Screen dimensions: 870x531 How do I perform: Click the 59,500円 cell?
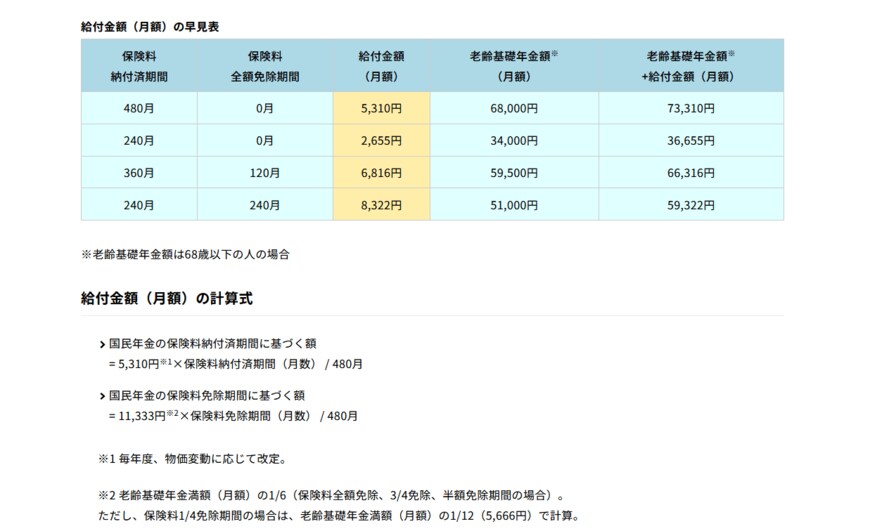point(514,173)
